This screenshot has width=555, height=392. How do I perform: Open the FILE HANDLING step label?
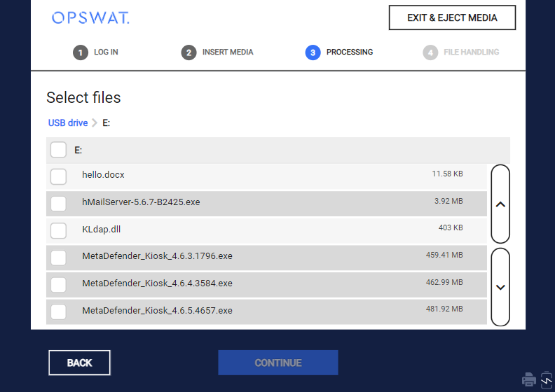[471, 52]
